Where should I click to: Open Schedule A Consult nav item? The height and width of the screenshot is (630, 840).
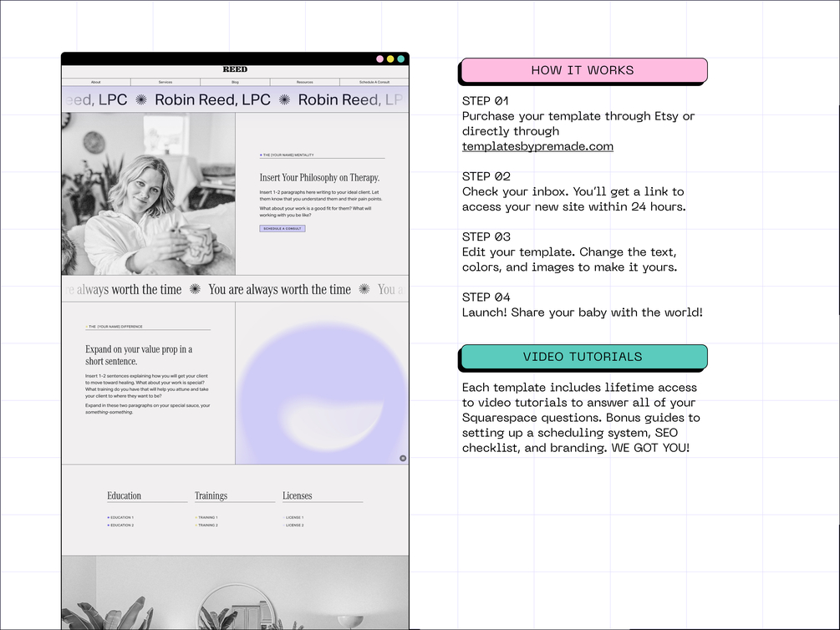[374, 82]
